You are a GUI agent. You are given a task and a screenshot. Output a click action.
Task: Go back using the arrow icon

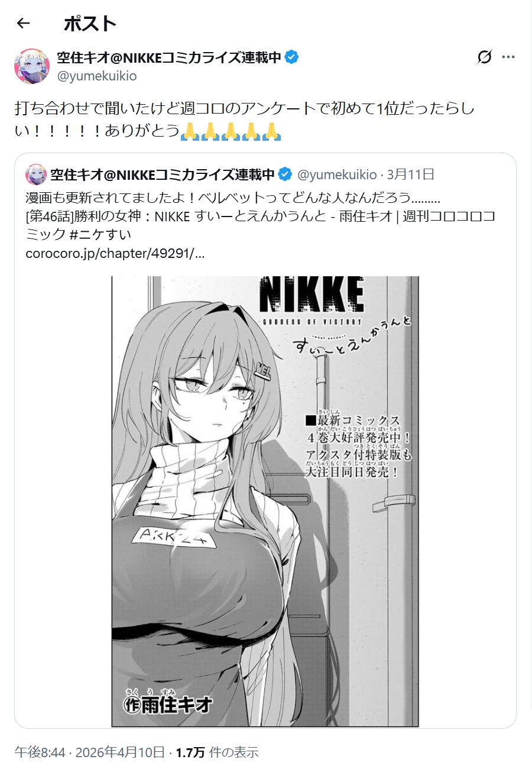pyautogui.click(x=23, y=23)
